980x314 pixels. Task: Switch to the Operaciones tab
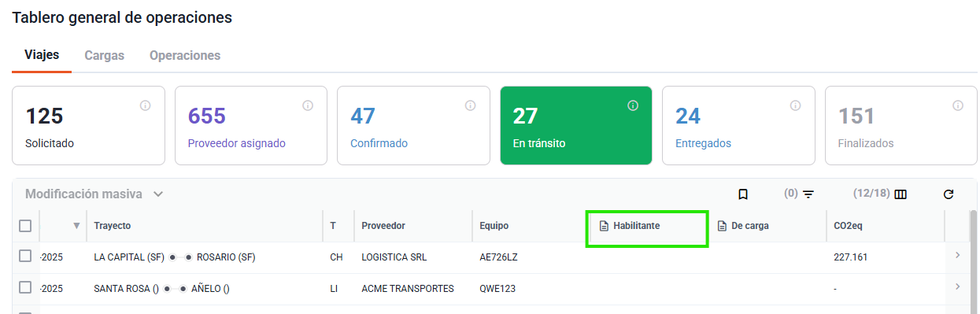point(185,56)
